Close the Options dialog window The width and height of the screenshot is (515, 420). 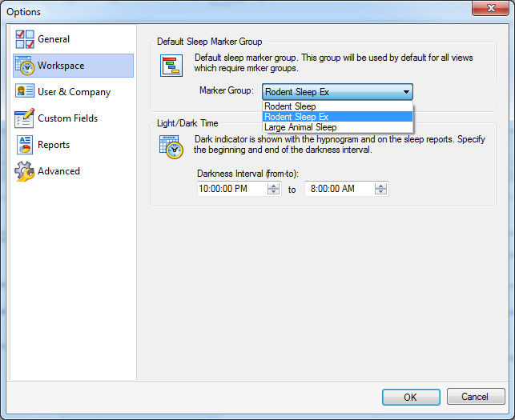point(491,8)
